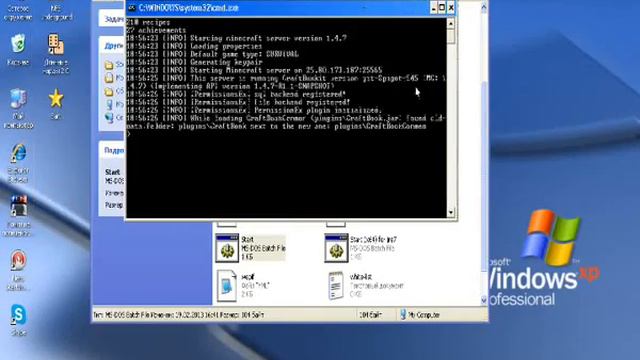The image size is (640, 360).
Task: Click the '104 байт' status bar entry
Action: 370,315
